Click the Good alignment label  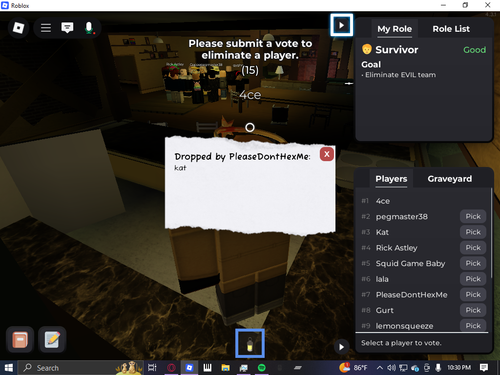click(474, 50)
